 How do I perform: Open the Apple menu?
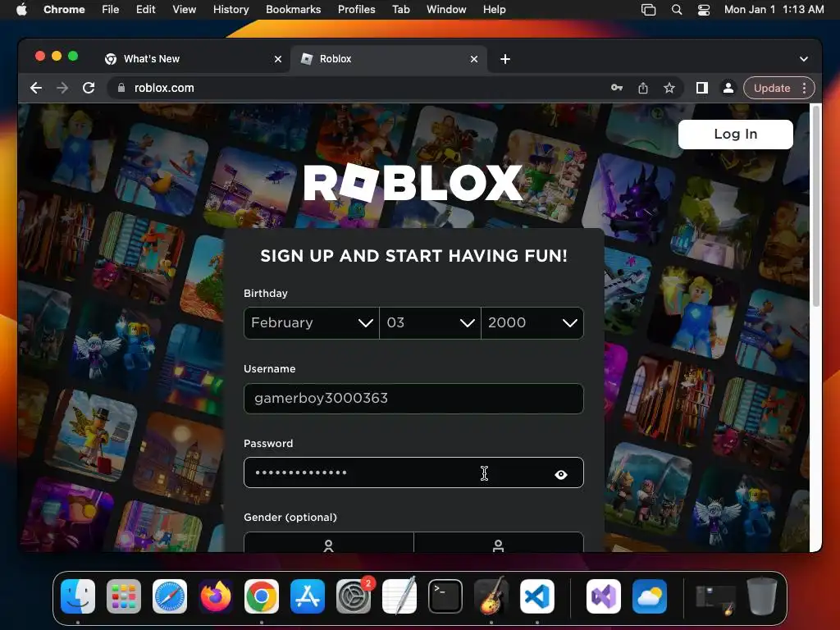(21, 10)
